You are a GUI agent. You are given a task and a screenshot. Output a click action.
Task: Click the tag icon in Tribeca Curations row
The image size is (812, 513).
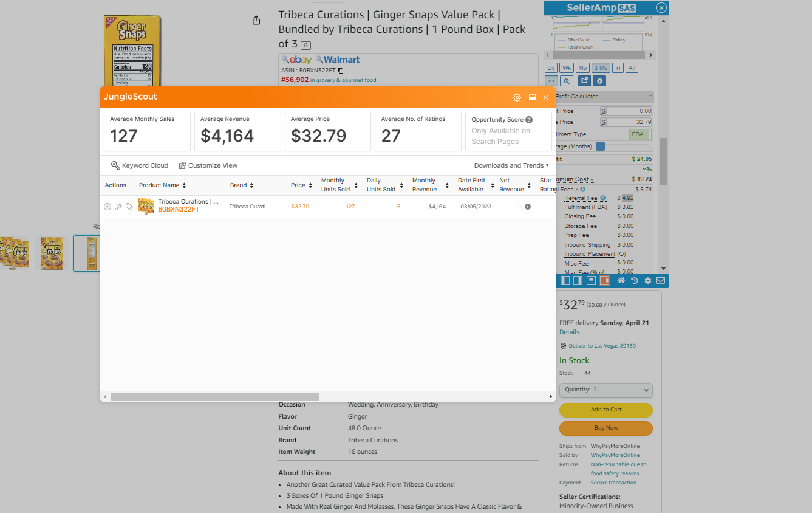[x=129, y=207]
